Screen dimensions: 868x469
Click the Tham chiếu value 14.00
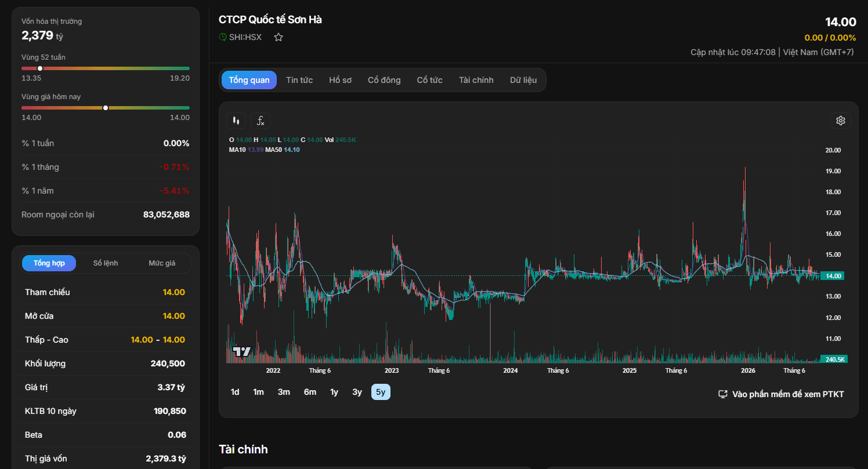[x=174, y=292]
